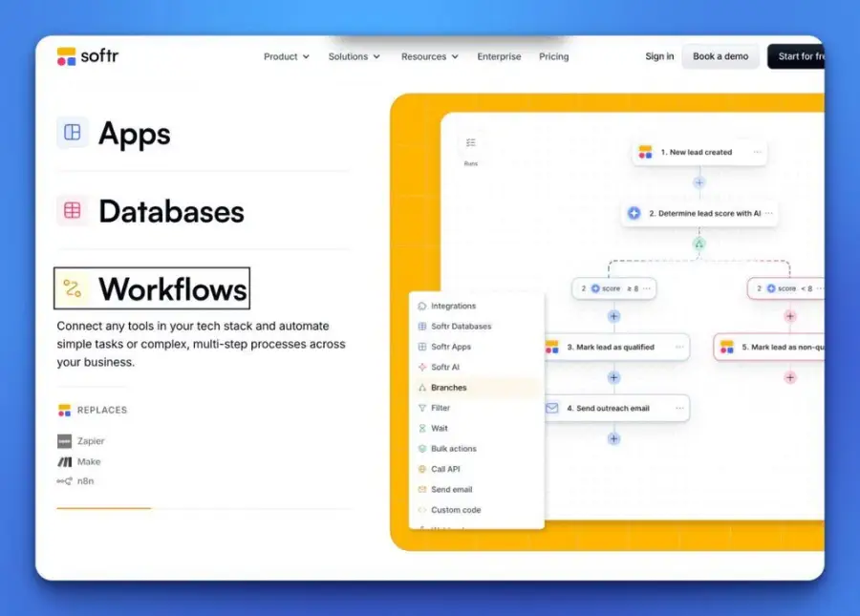The height and width of the screenshot is (616, 860).
Task: Open options for score ≥ 8 condition
Action: tap(647, 288)
